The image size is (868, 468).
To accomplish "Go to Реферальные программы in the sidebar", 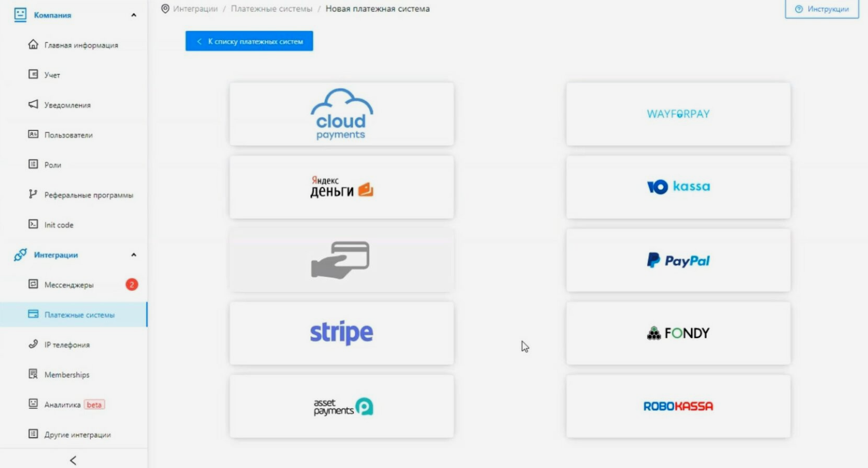I will (x=89, y=195).
